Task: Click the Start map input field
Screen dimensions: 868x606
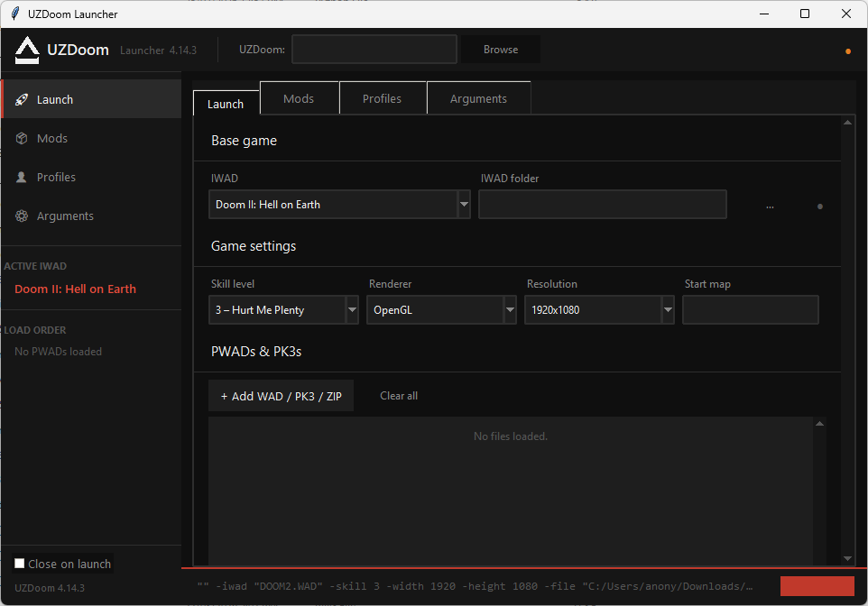Action: [750, 310]
